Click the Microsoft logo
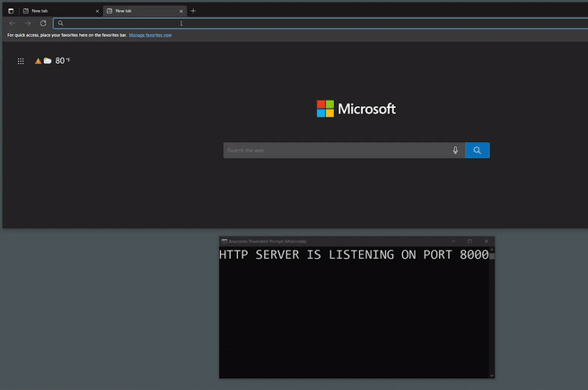 (x=356, y=109)
